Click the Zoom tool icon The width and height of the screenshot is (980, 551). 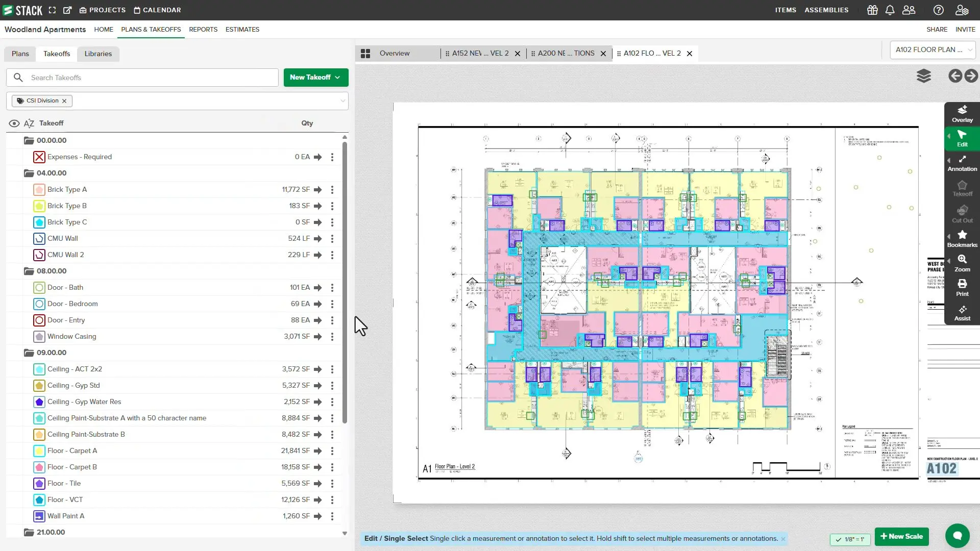(x=962, y=263)
